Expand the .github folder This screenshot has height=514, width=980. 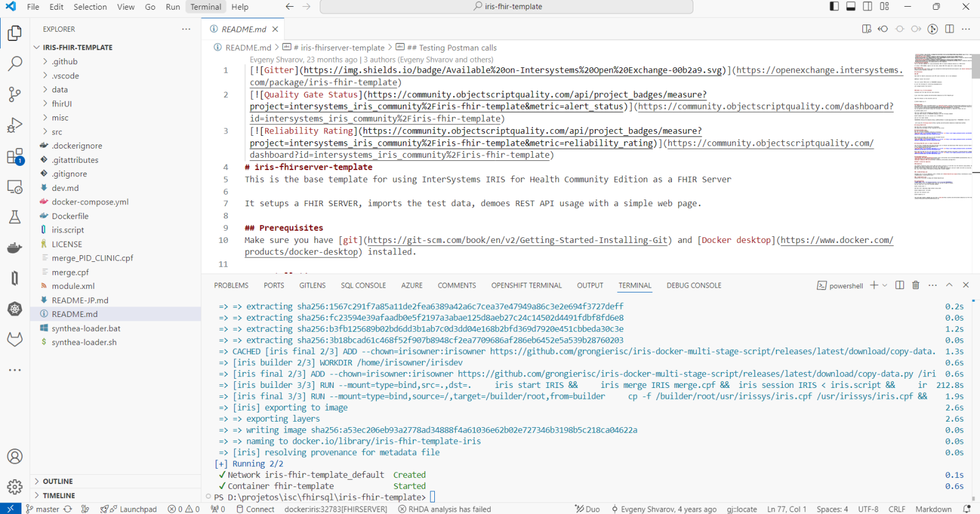click(64, 62)
